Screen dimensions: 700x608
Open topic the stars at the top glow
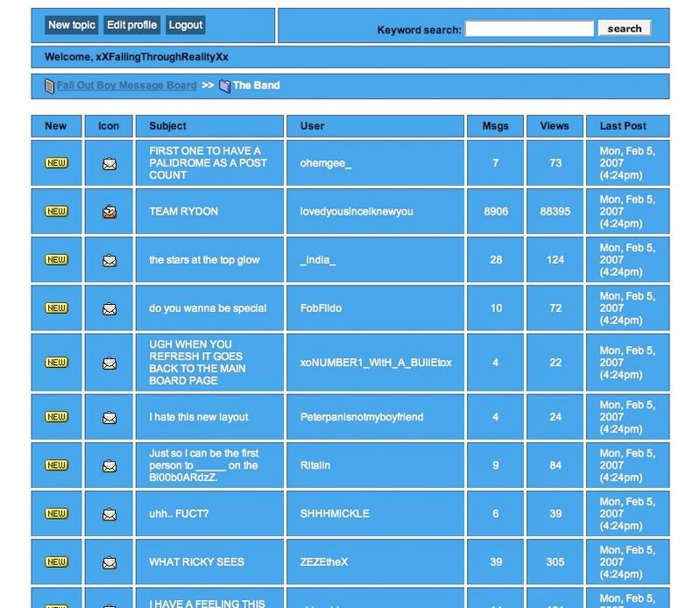pos(204,260)
